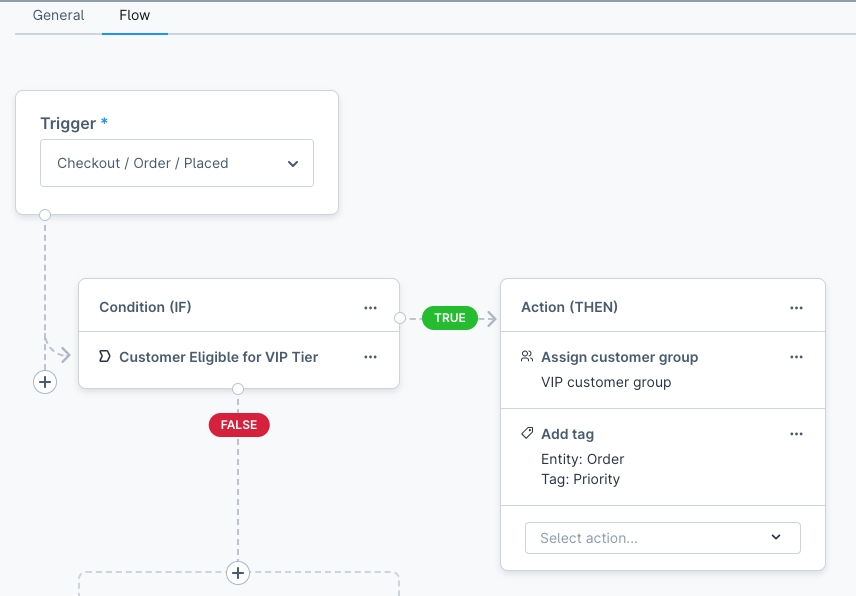Image resolution: width=856 pixels, height=596 pixels.
Task: Click the connector node under the Trigger card
Action: click(45, 215)
